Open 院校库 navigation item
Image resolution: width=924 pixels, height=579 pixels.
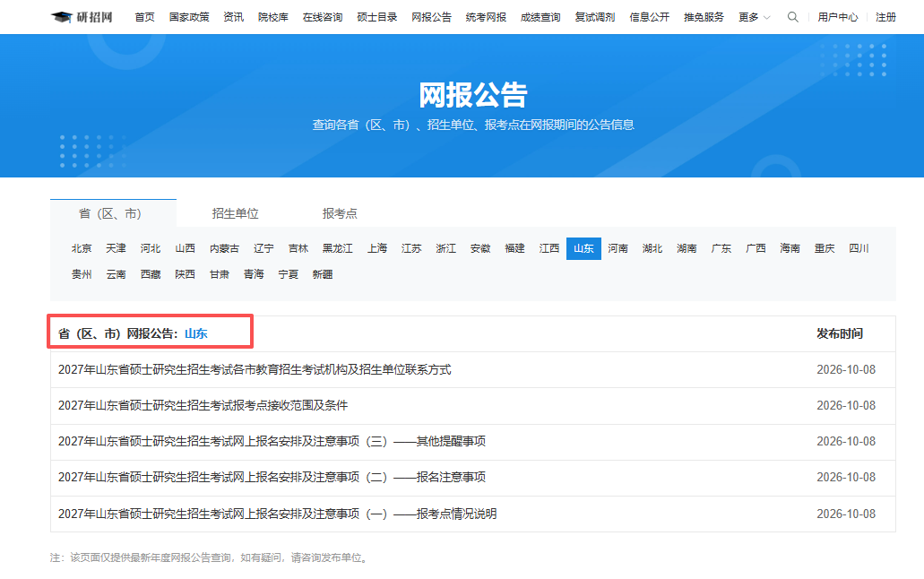tap(272, 17)
